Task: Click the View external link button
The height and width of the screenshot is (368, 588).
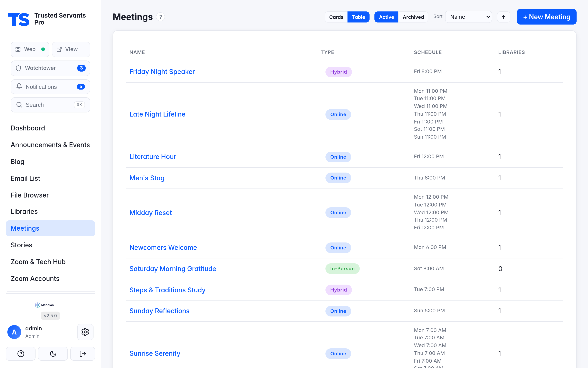Action: [71, 49]
